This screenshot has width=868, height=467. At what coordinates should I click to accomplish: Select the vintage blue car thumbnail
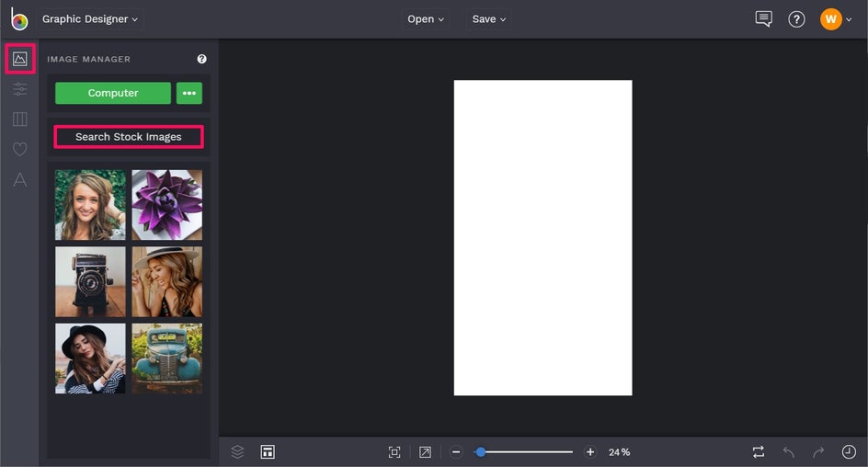click(166, 359)
